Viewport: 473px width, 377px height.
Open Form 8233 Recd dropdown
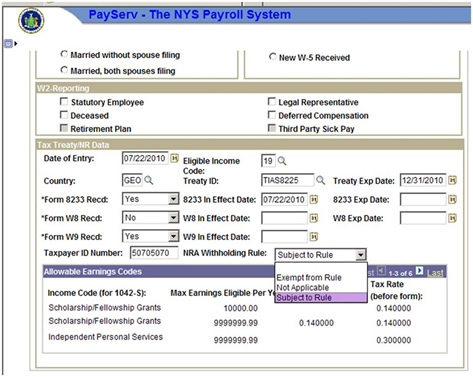tap(173, 199)
